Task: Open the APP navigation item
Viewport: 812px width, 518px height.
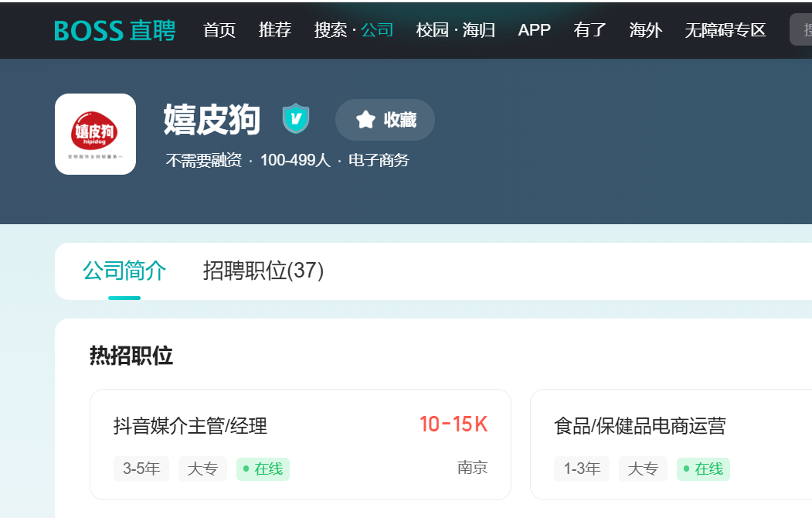Action: pos(535,30)
